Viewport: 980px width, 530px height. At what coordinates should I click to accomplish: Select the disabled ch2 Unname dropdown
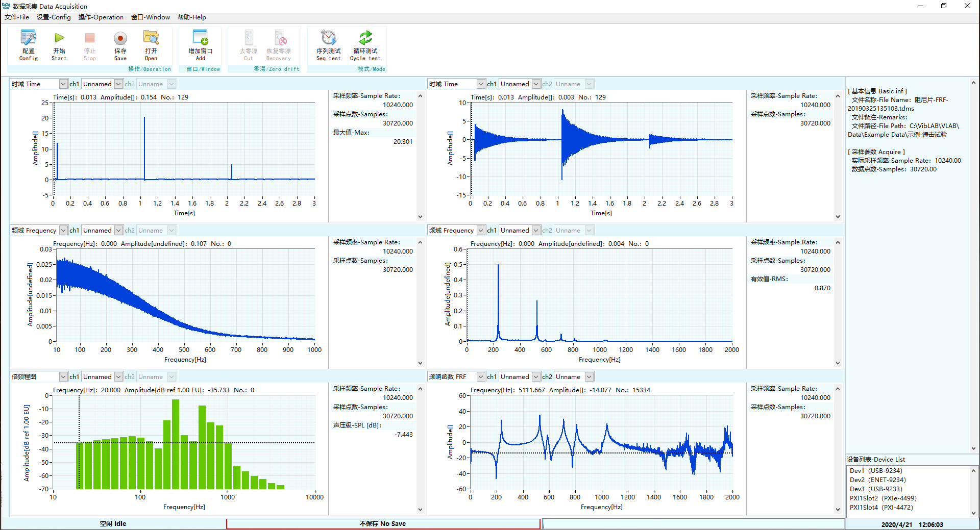coord(156,83)
